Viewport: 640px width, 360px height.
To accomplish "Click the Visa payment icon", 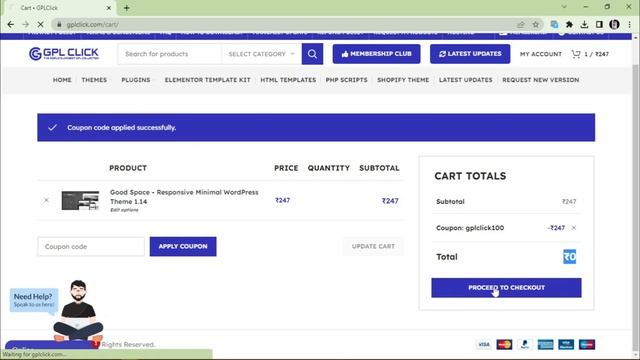I will [x=484, y=344].
